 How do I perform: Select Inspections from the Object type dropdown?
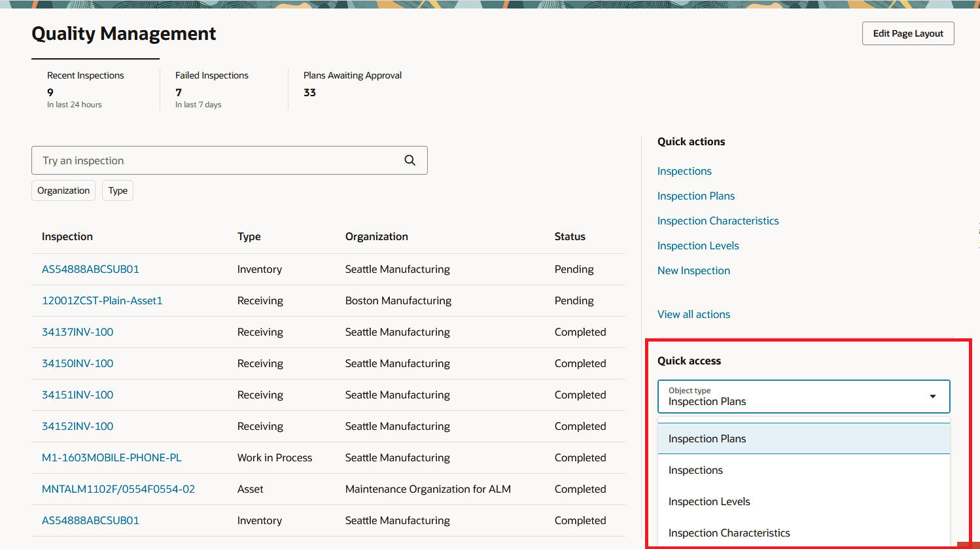pos(695,470)
